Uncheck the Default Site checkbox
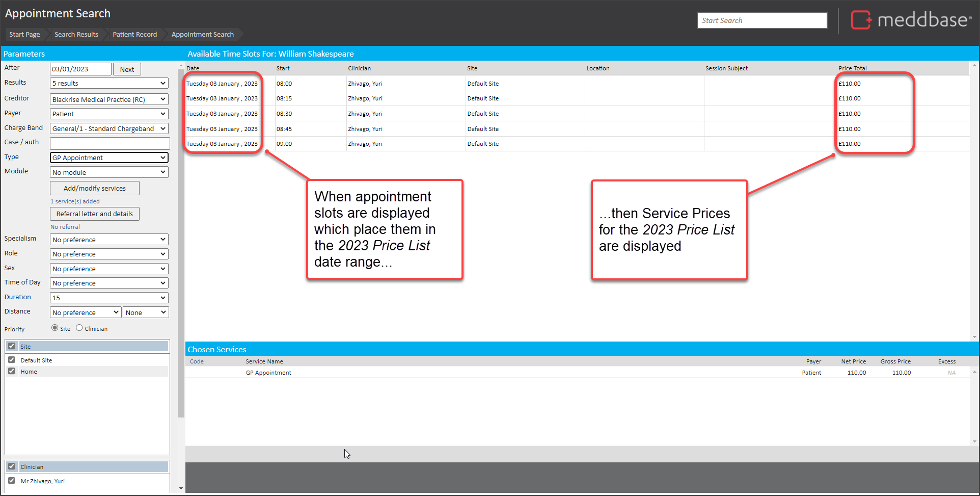 point(12,360)
